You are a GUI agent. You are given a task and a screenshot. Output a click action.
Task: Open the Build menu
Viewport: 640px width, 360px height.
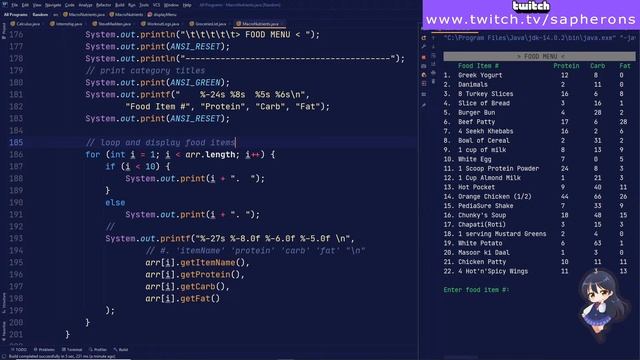pyautogui.click(x=120, y=5)
